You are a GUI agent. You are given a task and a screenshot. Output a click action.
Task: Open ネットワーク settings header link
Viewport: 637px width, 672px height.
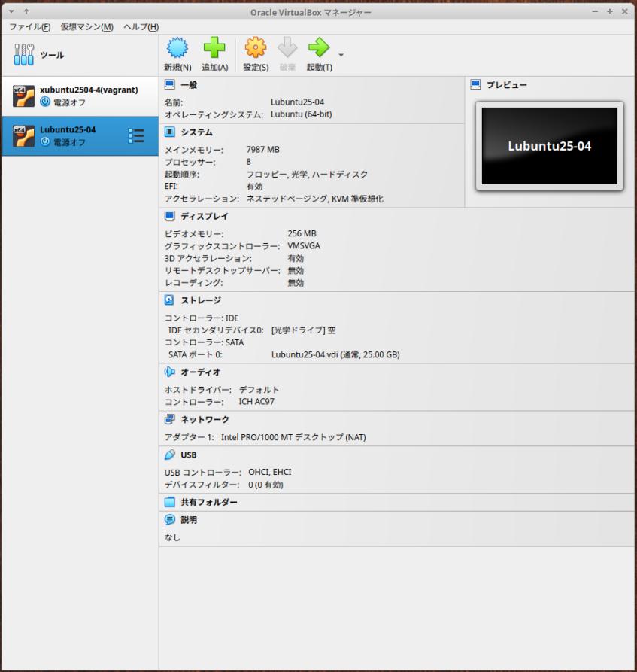pyautogui.click(x=205, y=419)
